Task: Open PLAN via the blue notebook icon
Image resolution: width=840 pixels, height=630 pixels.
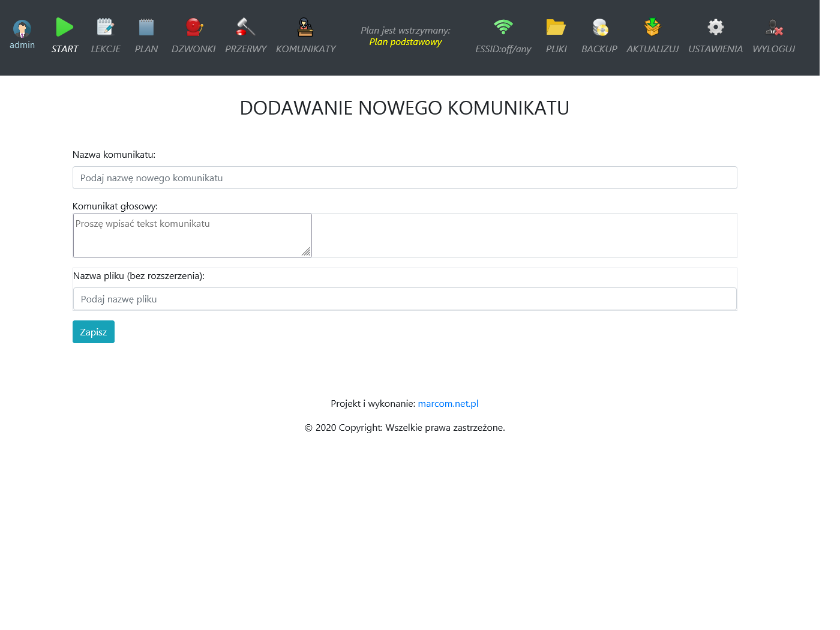Action: [146, 27]
